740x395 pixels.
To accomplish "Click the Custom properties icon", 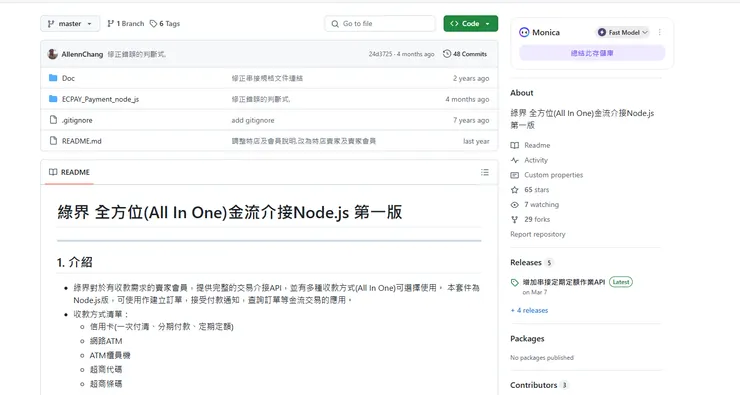I will point(514,175).
